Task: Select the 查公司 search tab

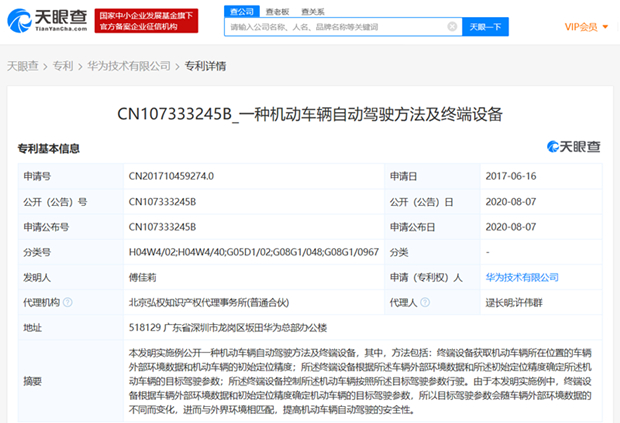Action: [242, 11]
